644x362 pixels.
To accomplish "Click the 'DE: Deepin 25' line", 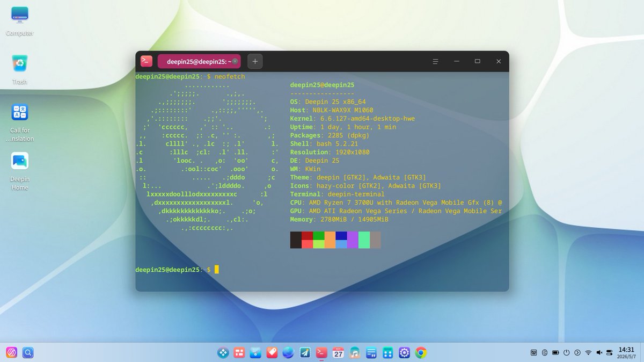I will click(314, 161).
